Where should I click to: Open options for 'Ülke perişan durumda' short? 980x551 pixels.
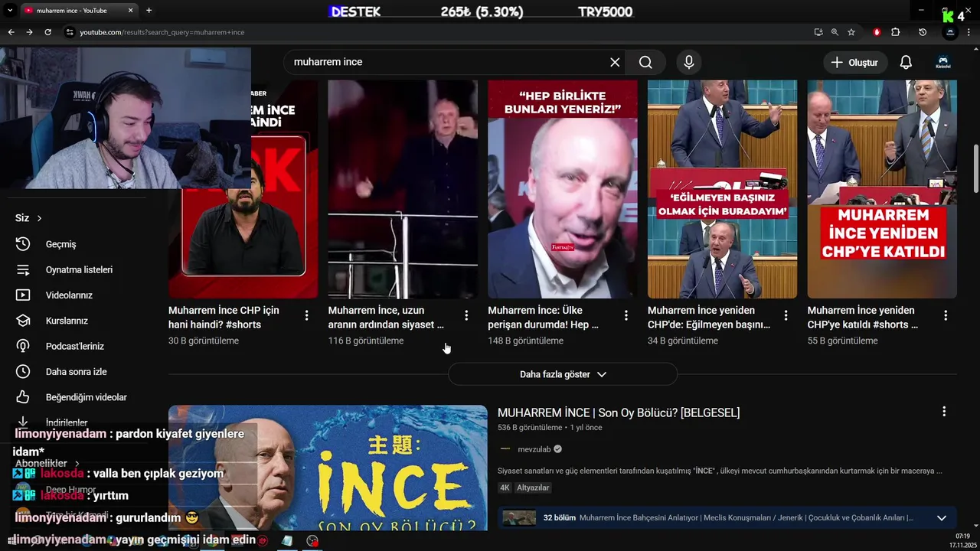point(626,315)
